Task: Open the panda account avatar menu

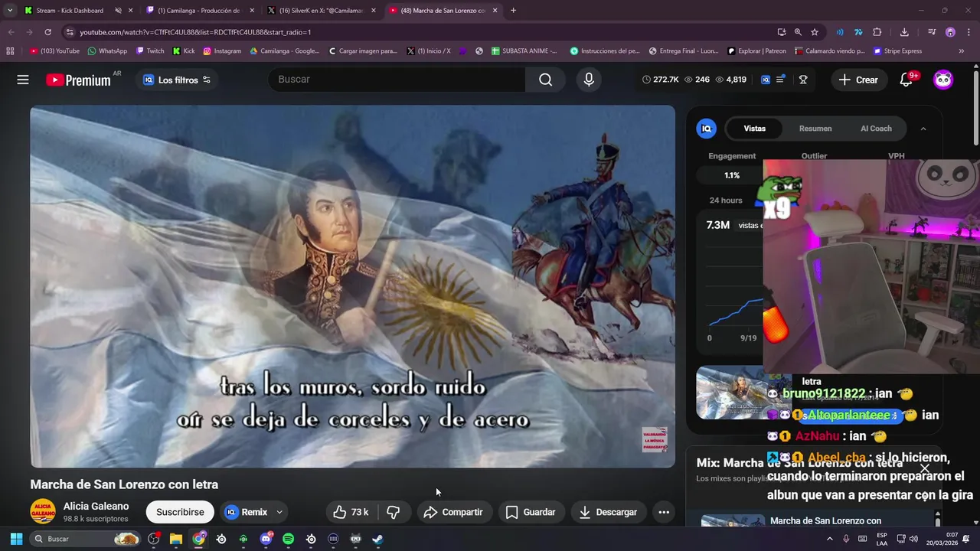Action: [x=943, y=80]
